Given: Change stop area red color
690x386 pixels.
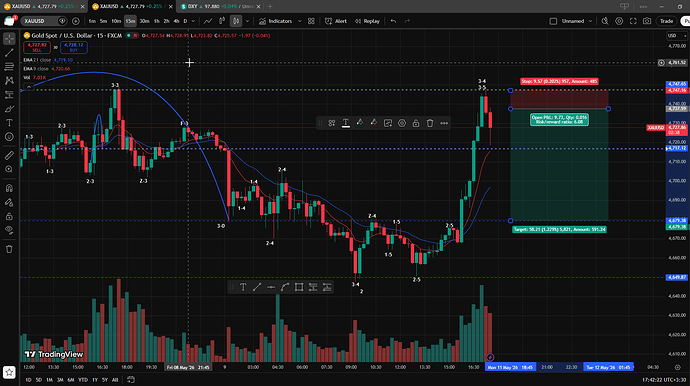Looking at the screenshot, I should (x=374, y=123).
